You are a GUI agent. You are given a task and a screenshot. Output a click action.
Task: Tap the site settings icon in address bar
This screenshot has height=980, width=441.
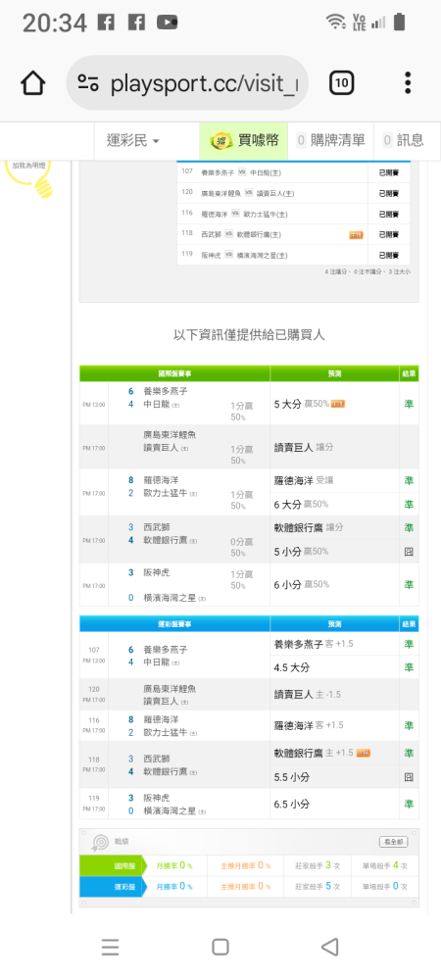pyautogui.click(x=88, y=83)
